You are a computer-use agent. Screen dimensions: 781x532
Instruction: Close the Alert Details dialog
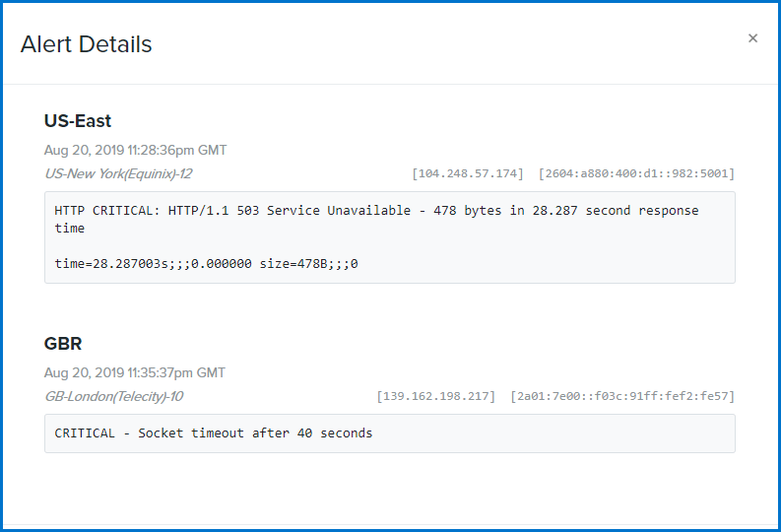[x=752, y=38]
